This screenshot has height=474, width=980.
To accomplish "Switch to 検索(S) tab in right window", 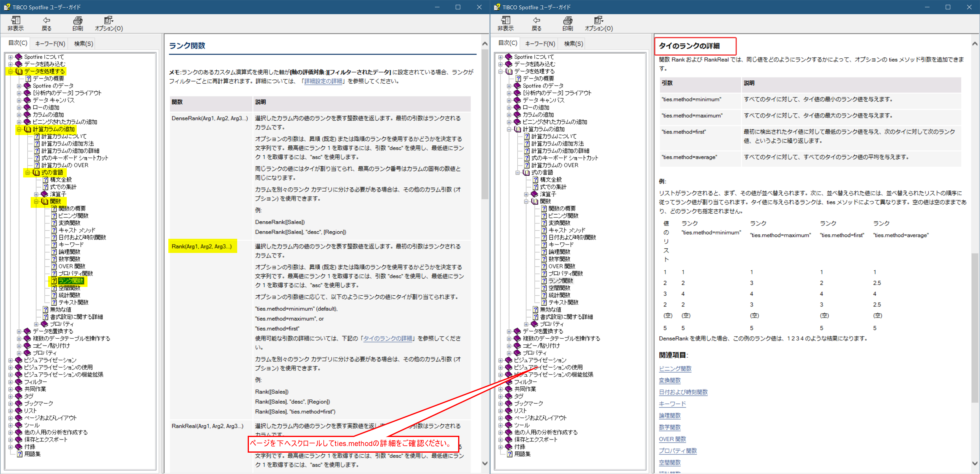I will [573, 44].
